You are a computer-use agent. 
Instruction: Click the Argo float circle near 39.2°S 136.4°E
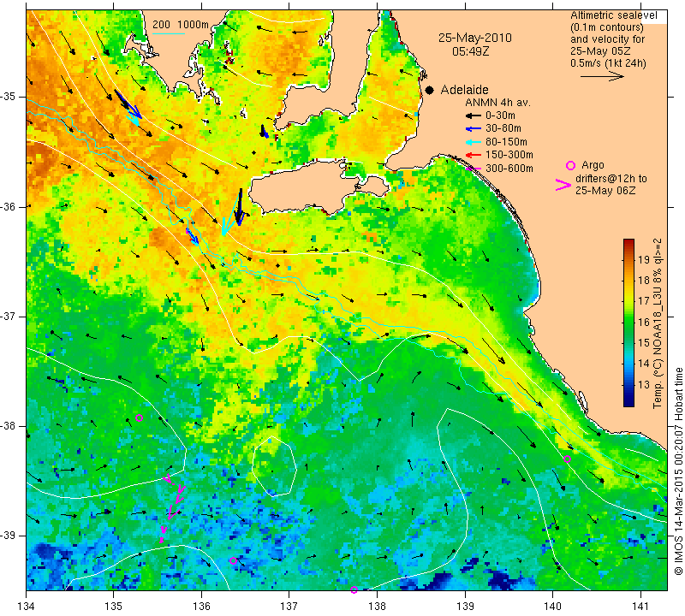(x=233, y=560)
